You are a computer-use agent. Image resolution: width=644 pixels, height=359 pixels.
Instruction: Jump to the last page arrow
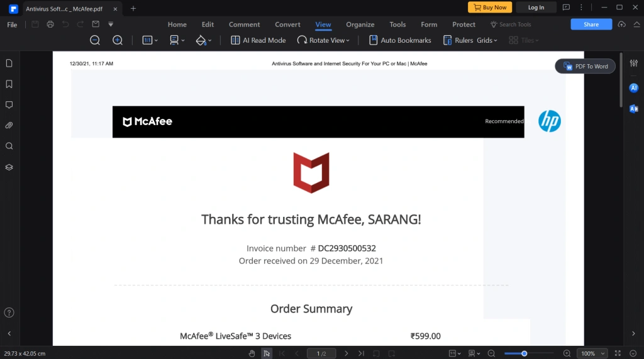tap(361, 353)
